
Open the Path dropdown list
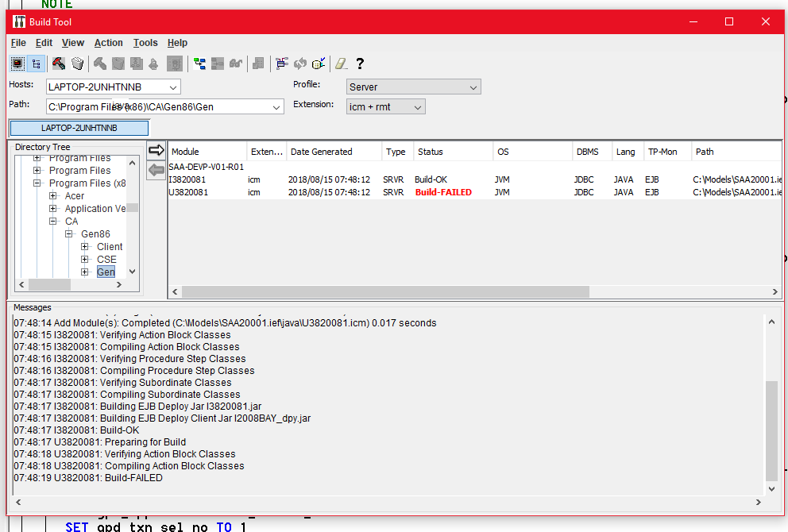tap(276, 107)
